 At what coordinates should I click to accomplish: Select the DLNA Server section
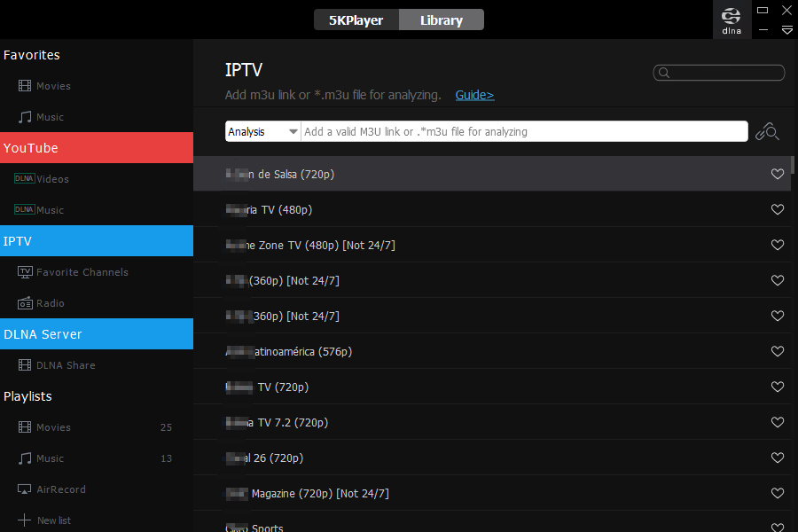(x=97, y=334)
